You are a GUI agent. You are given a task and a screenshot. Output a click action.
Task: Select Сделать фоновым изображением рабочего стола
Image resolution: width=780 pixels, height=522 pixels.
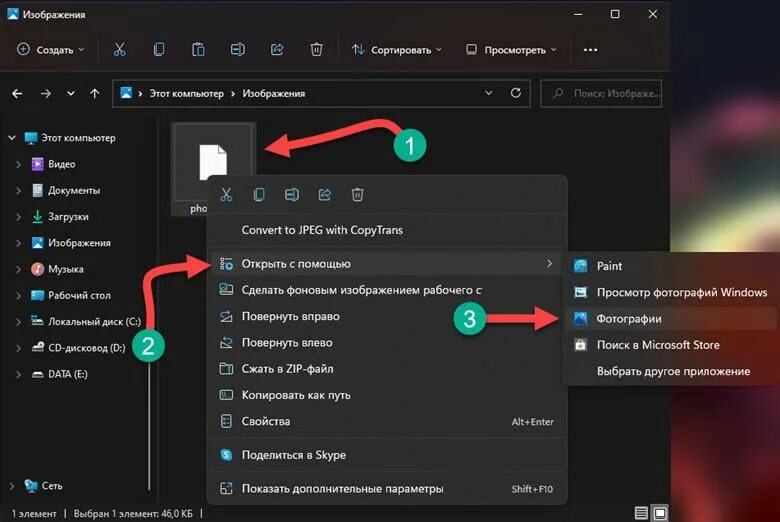[387, 290]
